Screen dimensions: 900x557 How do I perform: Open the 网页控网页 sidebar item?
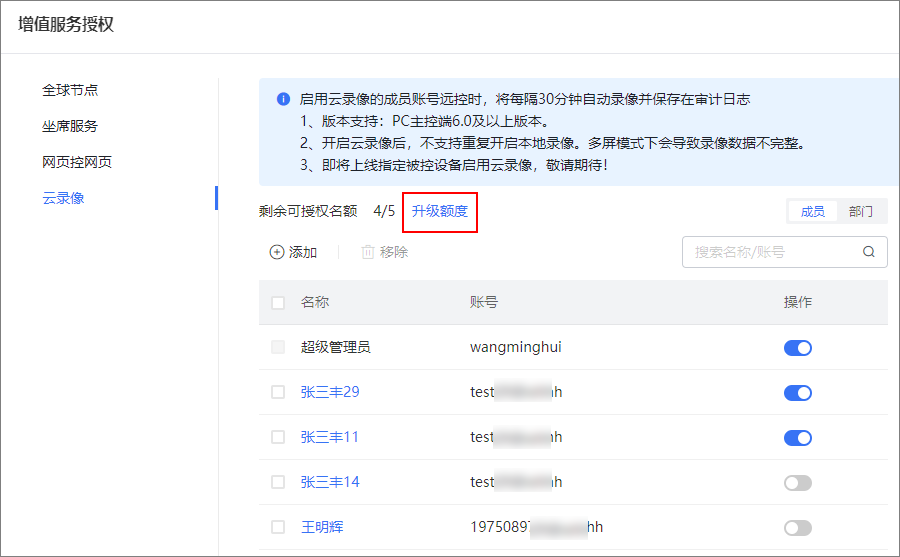tap(77, 162)
